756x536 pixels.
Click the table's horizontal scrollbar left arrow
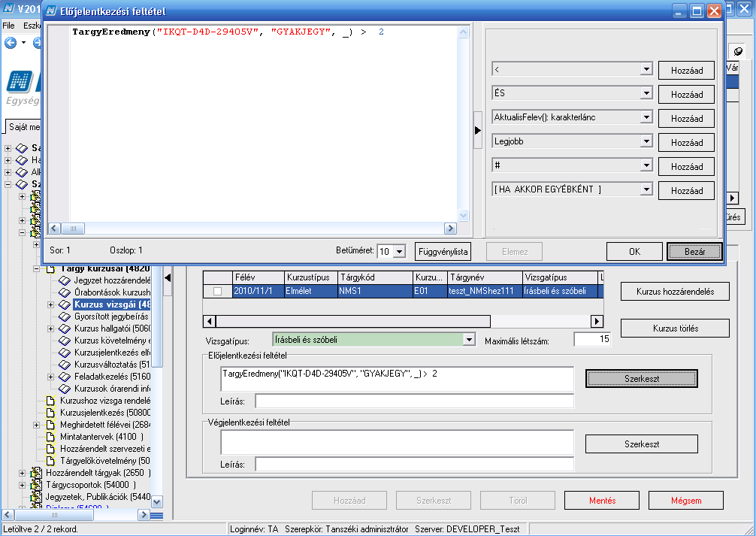pyautogui.click(x=209, y=321)
